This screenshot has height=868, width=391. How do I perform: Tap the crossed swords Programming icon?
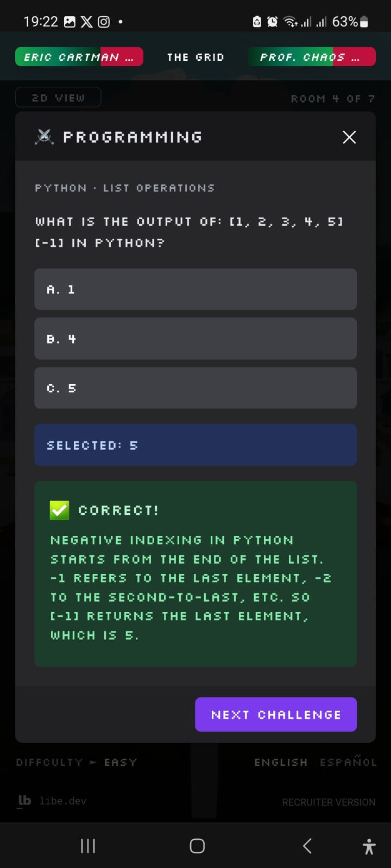pos(45,137)
